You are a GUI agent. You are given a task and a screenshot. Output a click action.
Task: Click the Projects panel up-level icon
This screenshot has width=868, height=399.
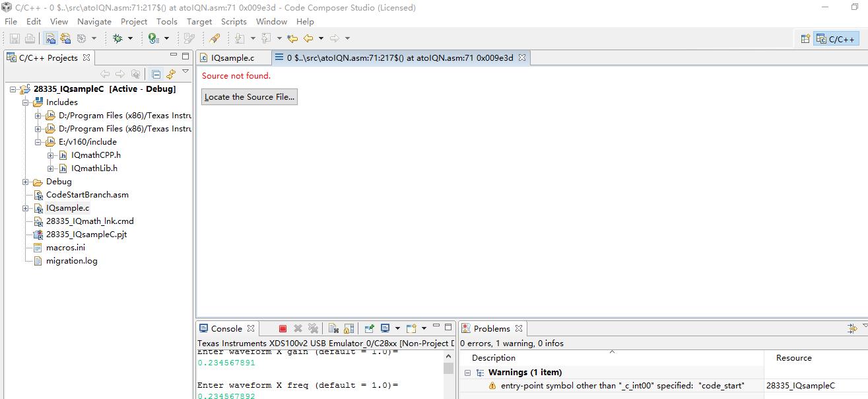[135, 74]
